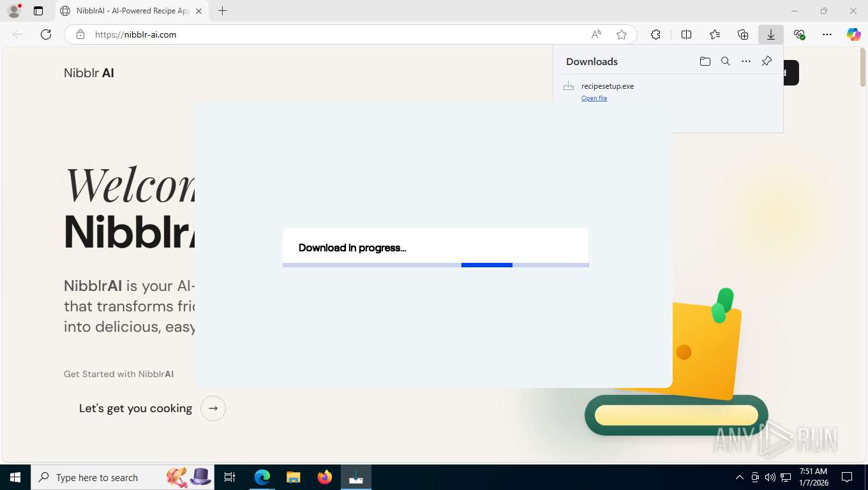Image resolution: width=868 pixels, height=490 pixels.
Task: Open Edge Settings and more menu
Action: click(x=827, y=34)
